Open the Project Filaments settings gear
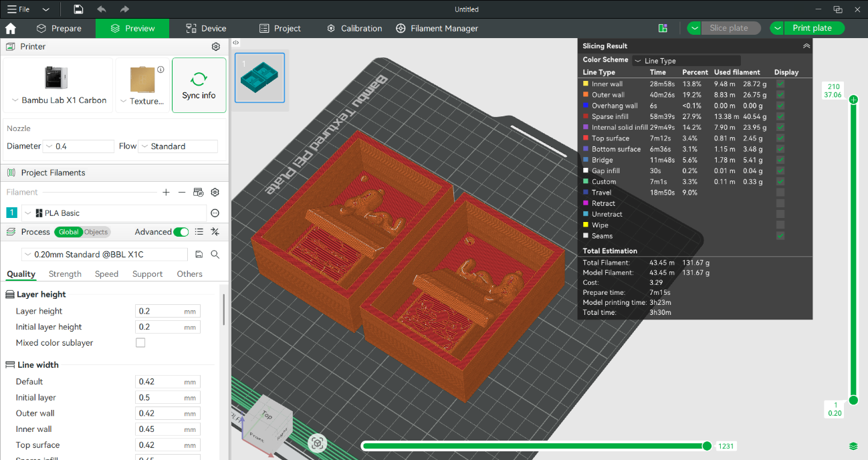The image size is (868, 460). click(x=215, y=192)
